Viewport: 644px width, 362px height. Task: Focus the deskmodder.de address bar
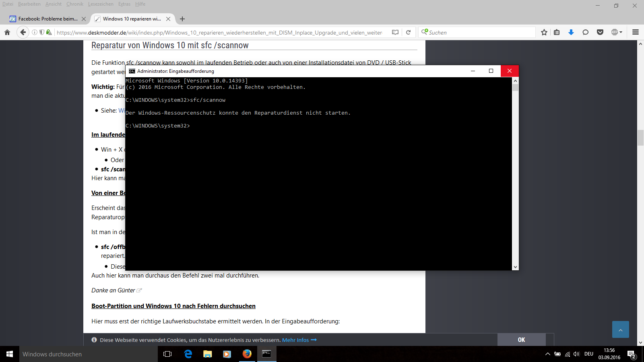coord(219,33)
